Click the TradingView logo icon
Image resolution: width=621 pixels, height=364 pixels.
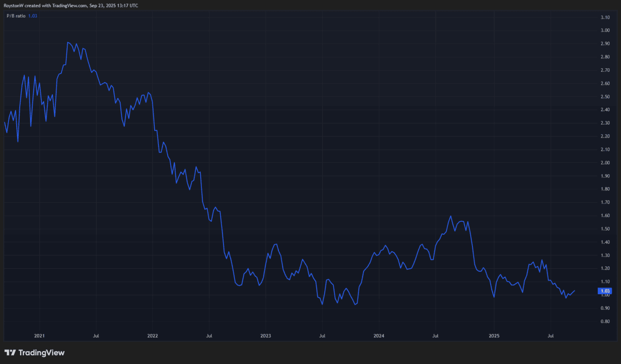point(10,353)
